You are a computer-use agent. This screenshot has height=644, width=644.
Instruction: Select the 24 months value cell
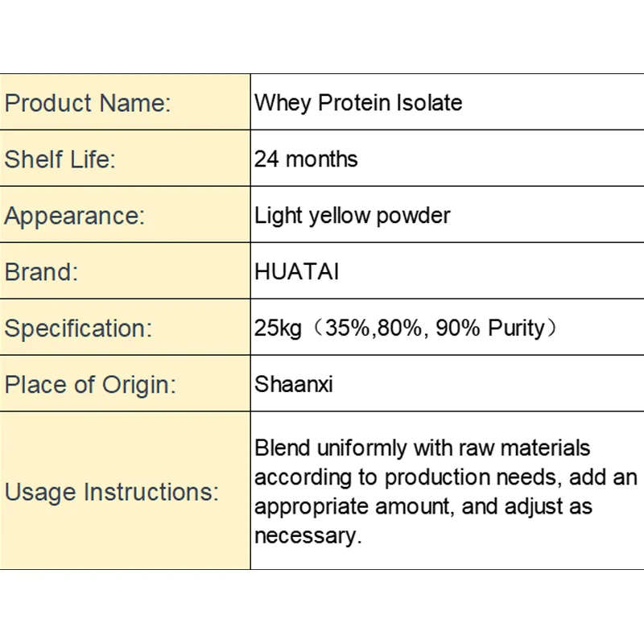(448, 159)
